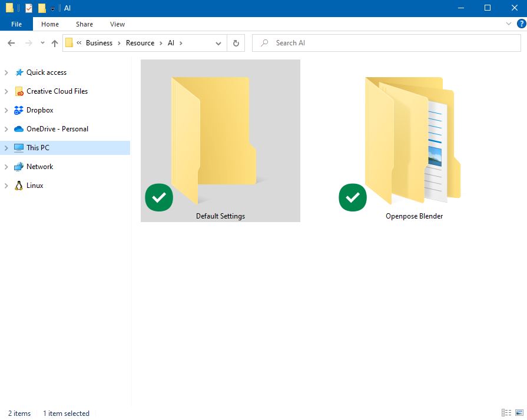Open the recent locations dropdown arrow
Screen dimensions: 527x420
pyautogui.click(x=42, y=42)
